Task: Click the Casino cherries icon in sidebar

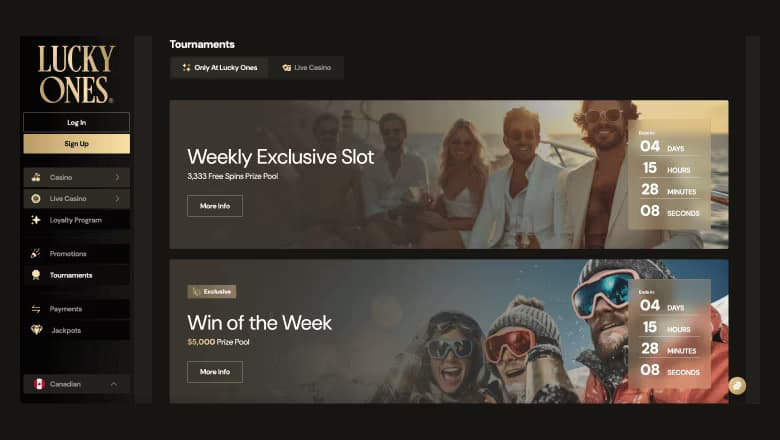Action: click(x=36, y=177)
